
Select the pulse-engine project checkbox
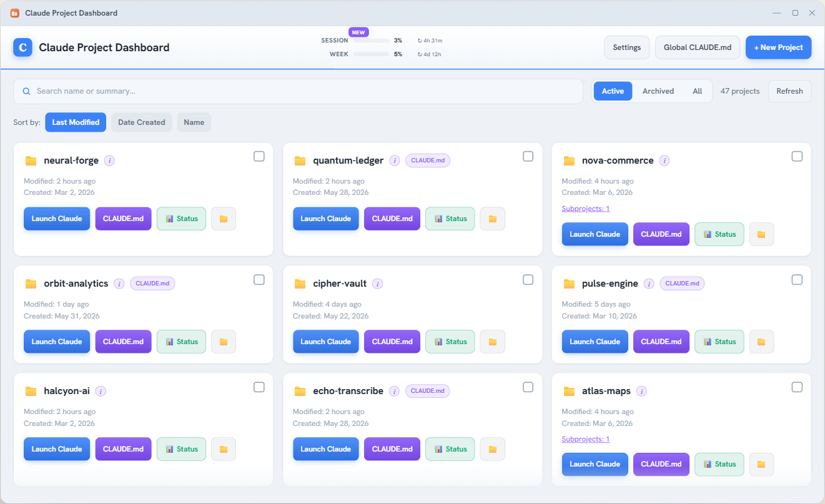click(x=797, y=280)
